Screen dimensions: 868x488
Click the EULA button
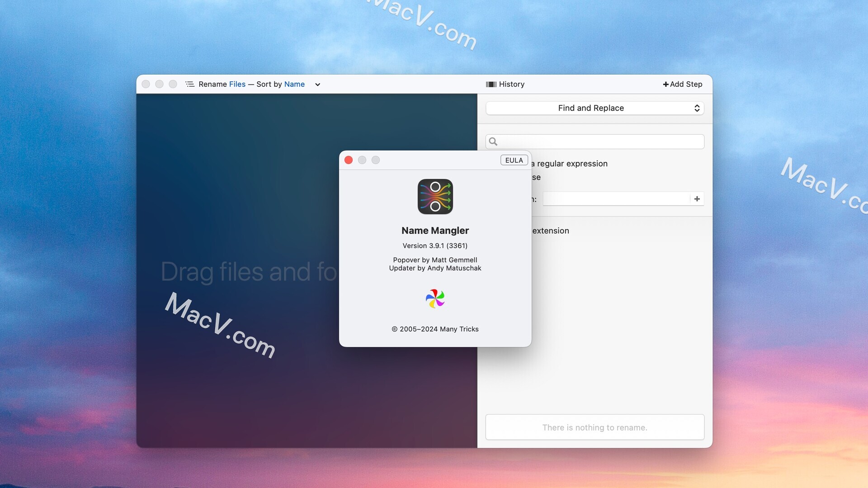pos(514,160)
